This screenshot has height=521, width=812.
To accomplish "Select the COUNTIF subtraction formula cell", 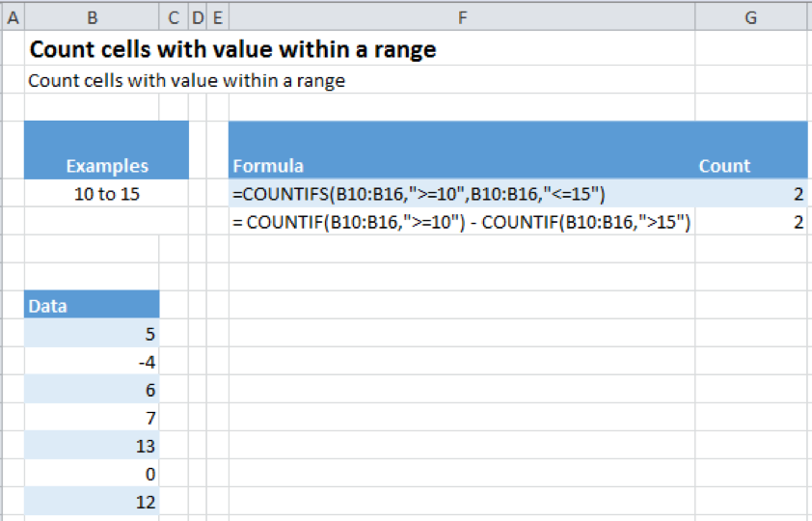I will 462,222.
